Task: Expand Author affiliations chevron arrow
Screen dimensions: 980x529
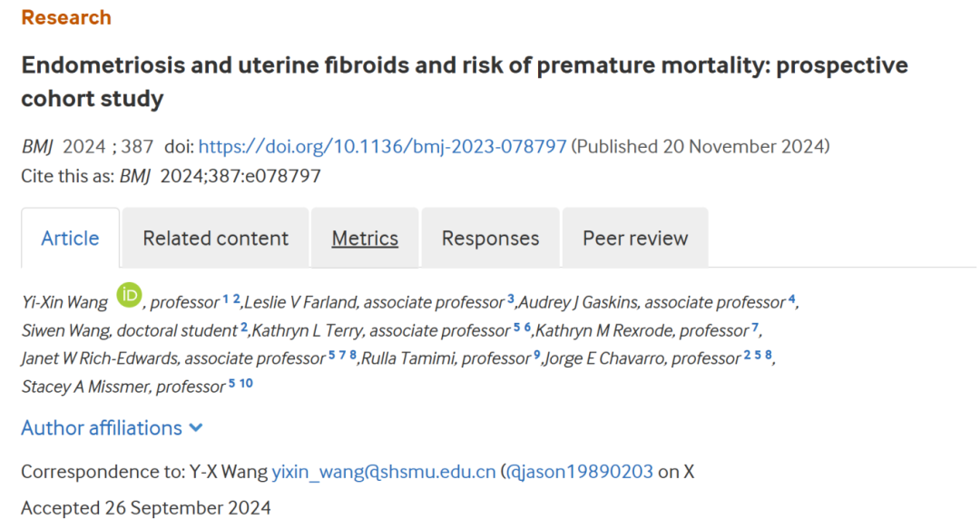Action: [x=196, y=428]
